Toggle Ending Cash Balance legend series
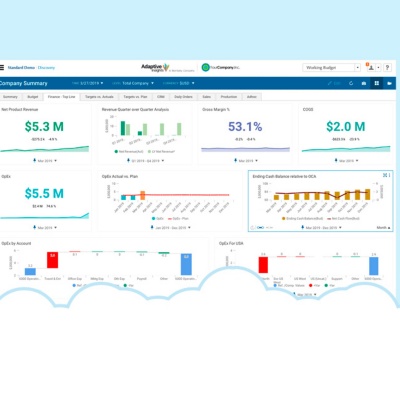This screenshot has height=400, width=400. coord(303,219)
